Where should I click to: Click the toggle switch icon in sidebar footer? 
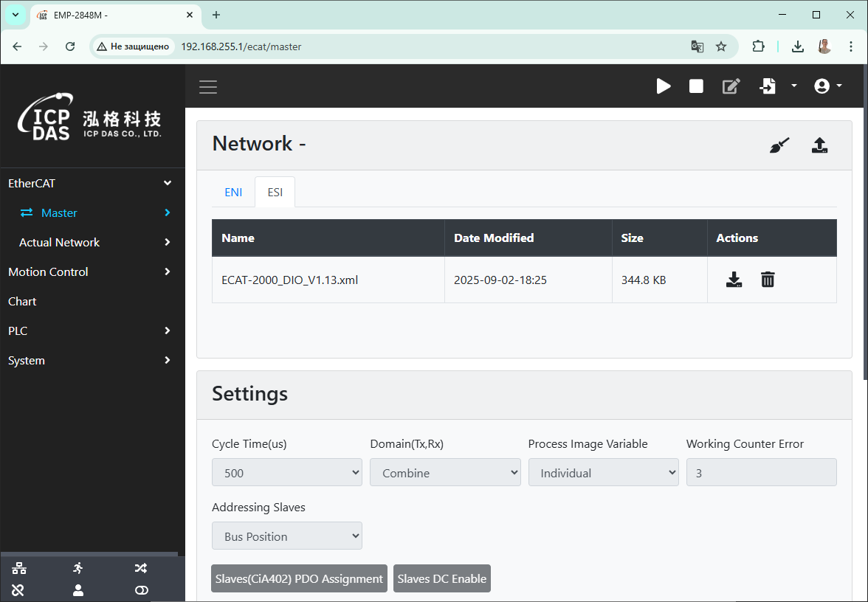point(142,590)
